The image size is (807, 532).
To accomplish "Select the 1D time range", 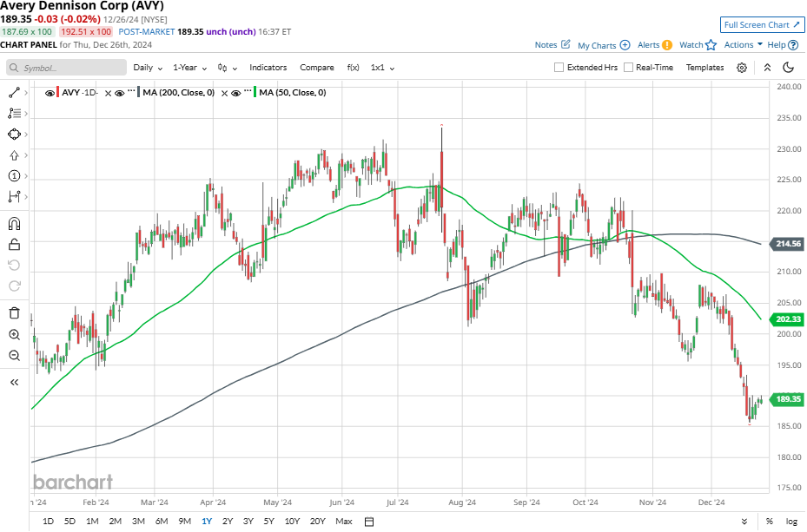I will coord(48,522).
